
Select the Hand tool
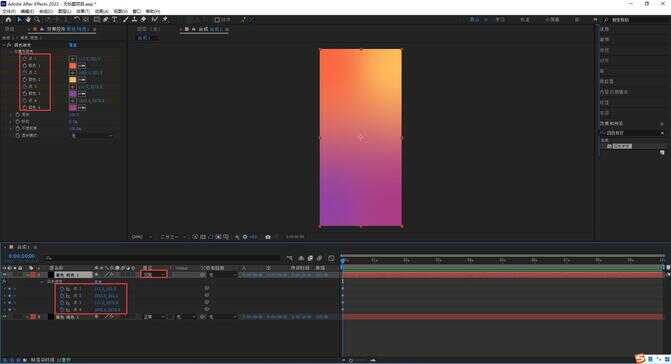[x=28, y=20]
